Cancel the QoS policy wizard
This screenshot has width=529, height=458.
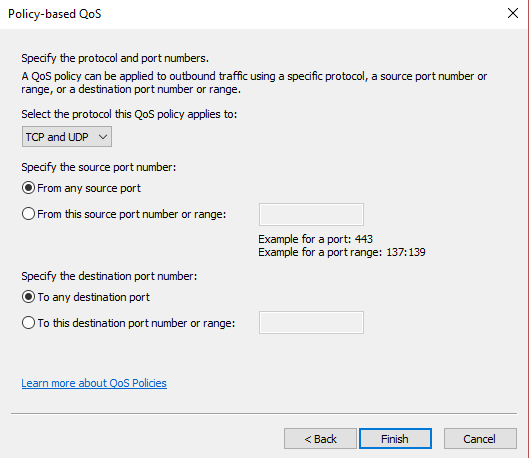coord(480,439)
